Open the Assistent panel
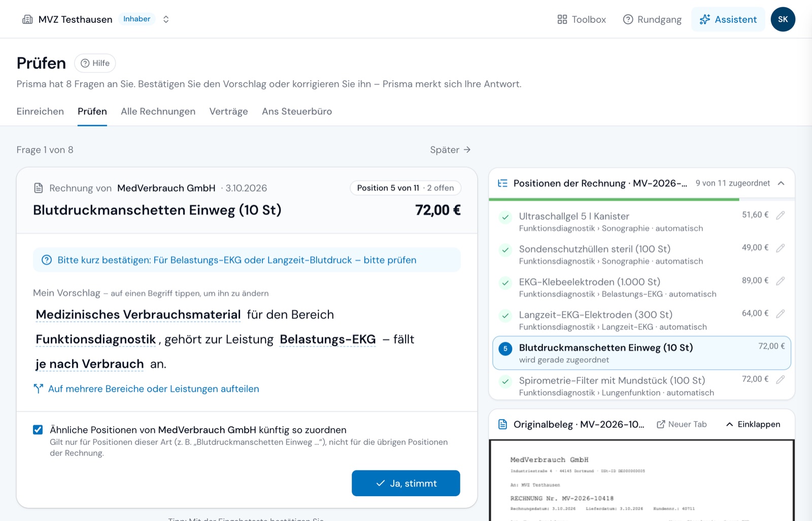This screenshot has width=812, height=521. coord(728,19)
